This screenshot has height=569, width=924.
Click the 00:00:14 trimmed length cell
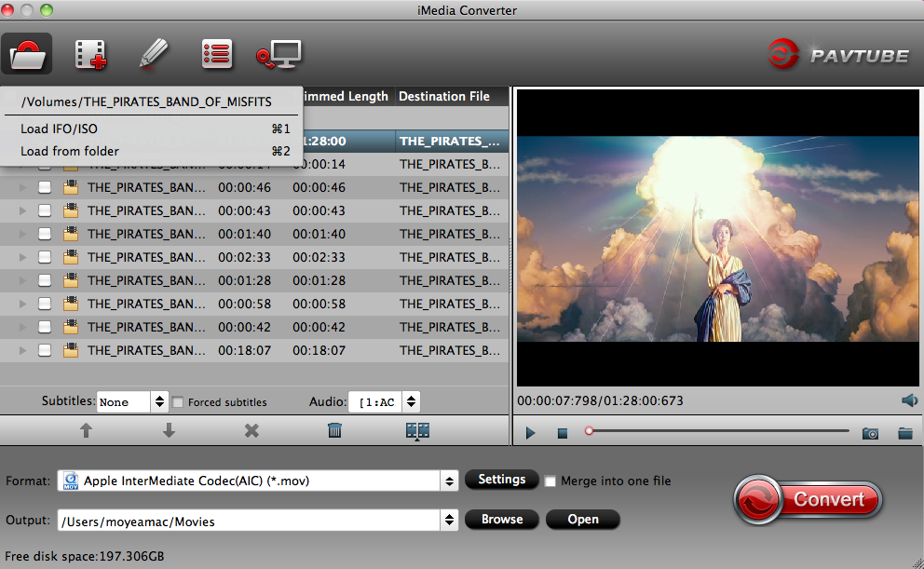coord(323,164)
